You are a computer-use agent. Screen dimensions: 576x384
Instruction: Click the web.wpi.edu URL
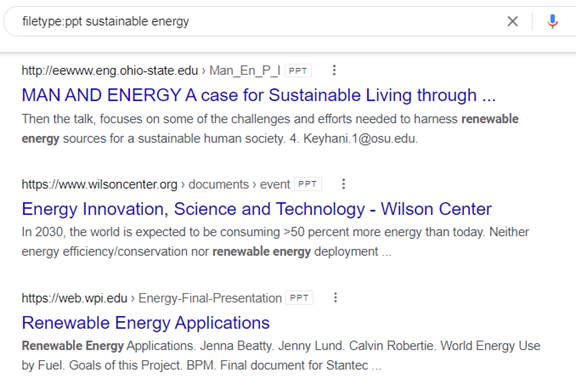[74, 298]
